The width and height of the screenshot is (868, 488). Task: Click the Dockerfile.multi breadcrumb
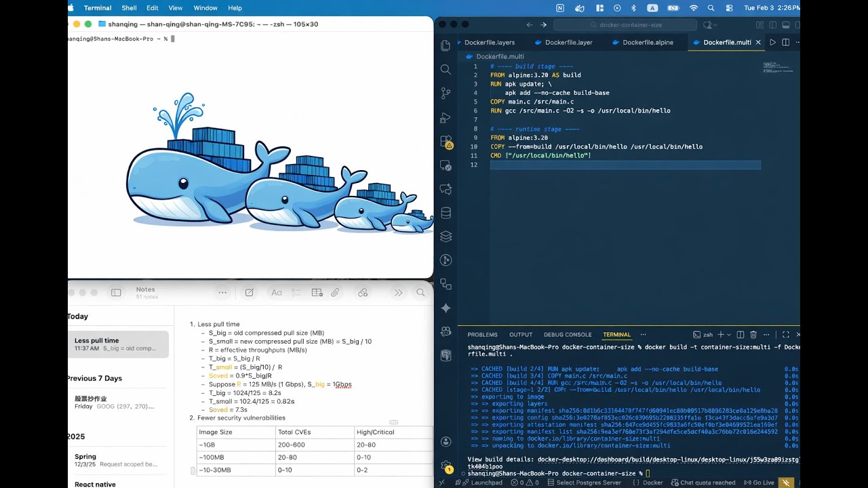500,57
